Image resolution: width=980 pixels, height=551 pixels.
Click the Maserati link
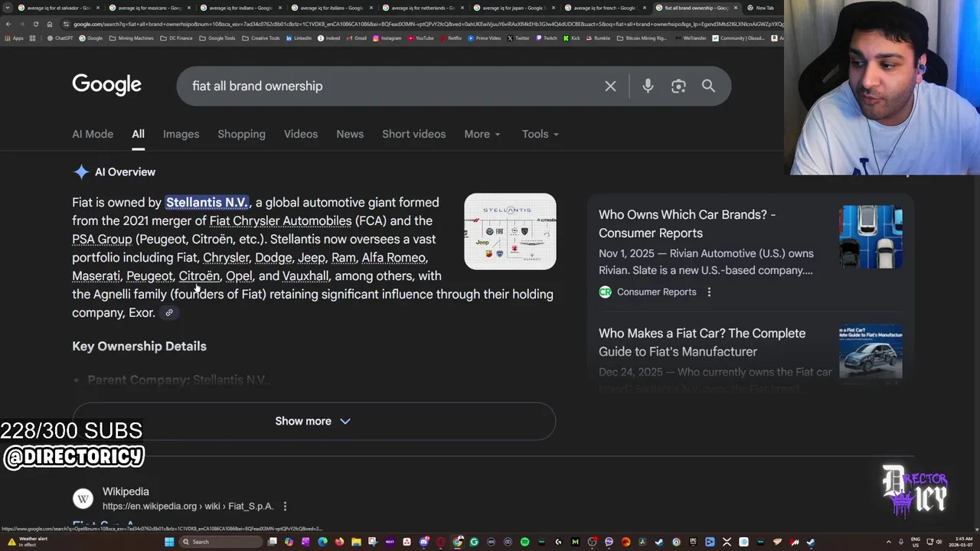coord(96,275)
